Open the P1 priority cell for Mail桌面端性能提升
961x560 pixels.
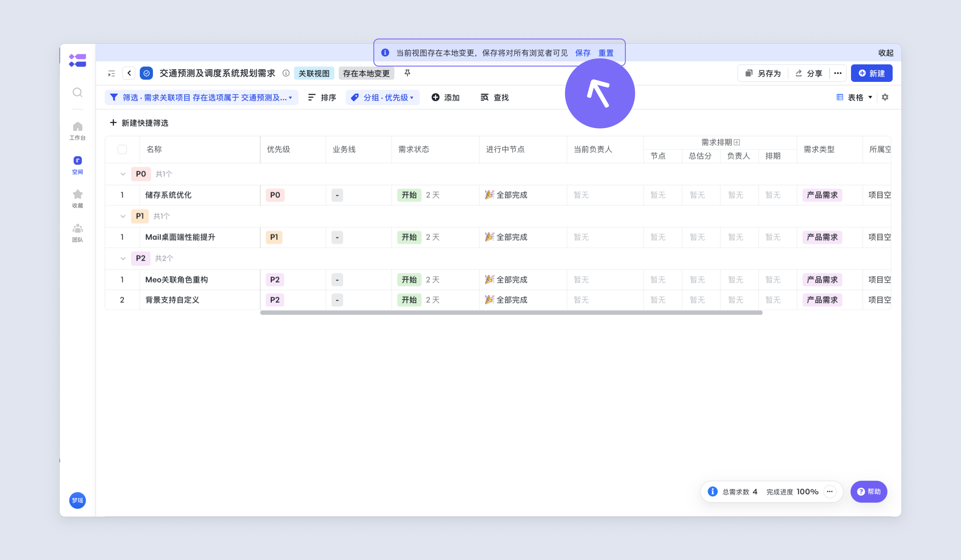pos(274,237)
